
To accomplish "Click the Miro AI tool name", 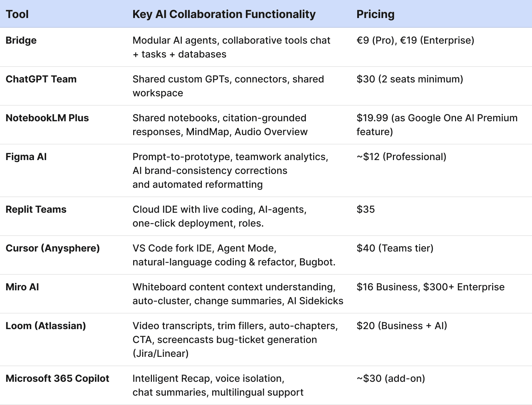I will [22, 287].
